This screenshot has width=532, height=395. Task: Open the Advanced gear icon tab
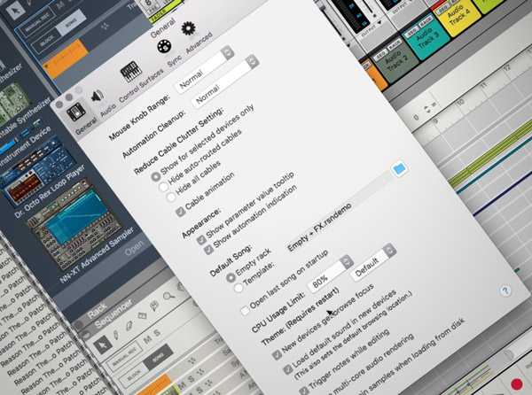click(x=188, y=29)
